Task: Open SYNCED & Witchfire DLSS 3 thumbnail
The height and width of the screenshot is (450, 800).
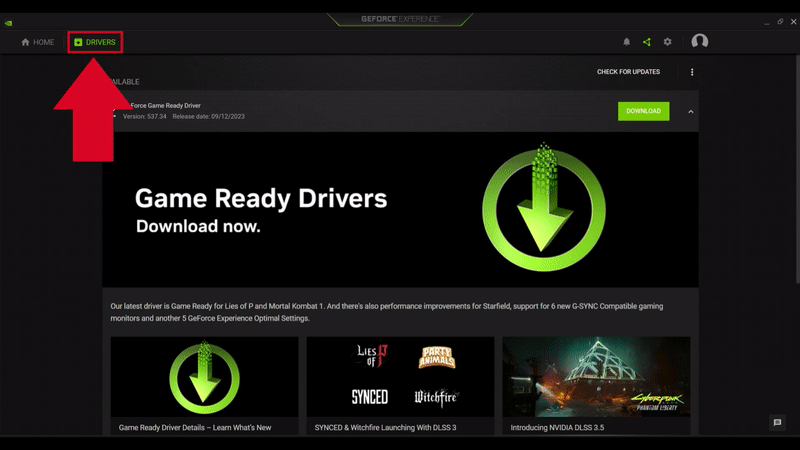Action: point(400,376)
